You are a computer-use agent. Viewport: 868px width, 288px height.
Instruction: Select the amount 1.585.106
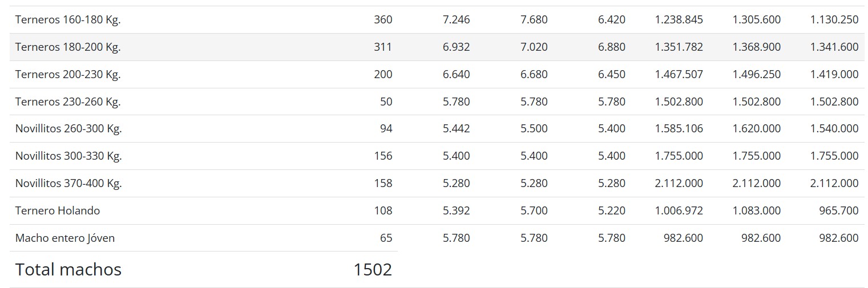pos(679,129)
